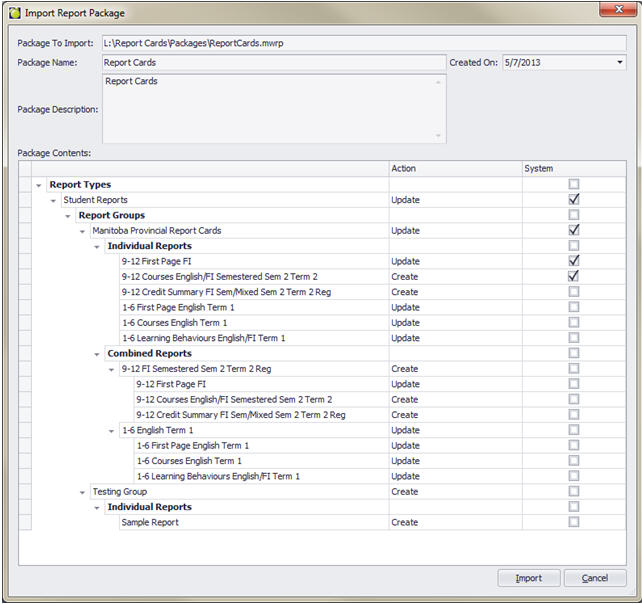Select 1-6 Courses English Term 1 individual report
Screen dimensions: 642x604
174,323
